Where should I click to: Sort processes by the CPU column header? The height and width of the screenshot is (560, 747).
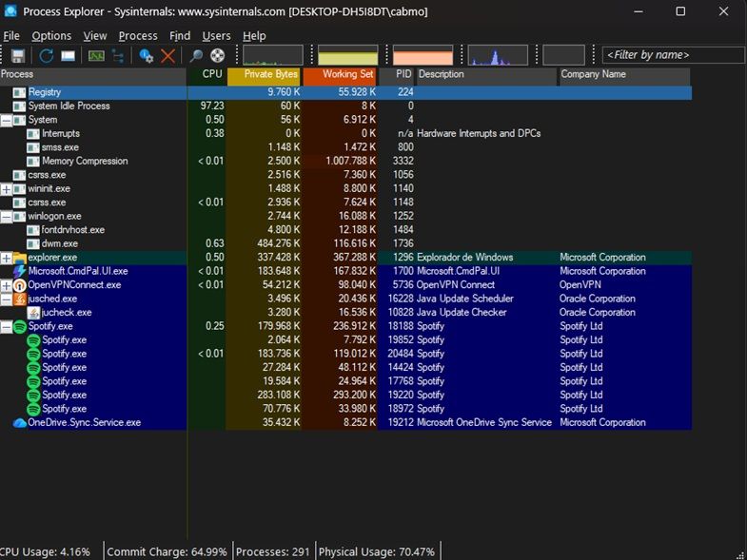pyautogui.click(x=212, y=74)
